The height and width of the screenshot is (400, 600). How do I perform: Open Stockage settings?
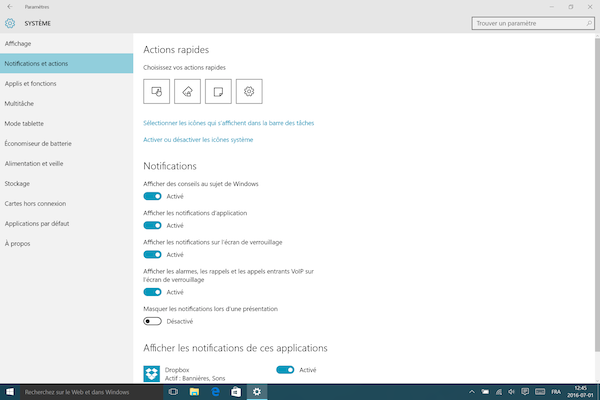pos(67,183)
